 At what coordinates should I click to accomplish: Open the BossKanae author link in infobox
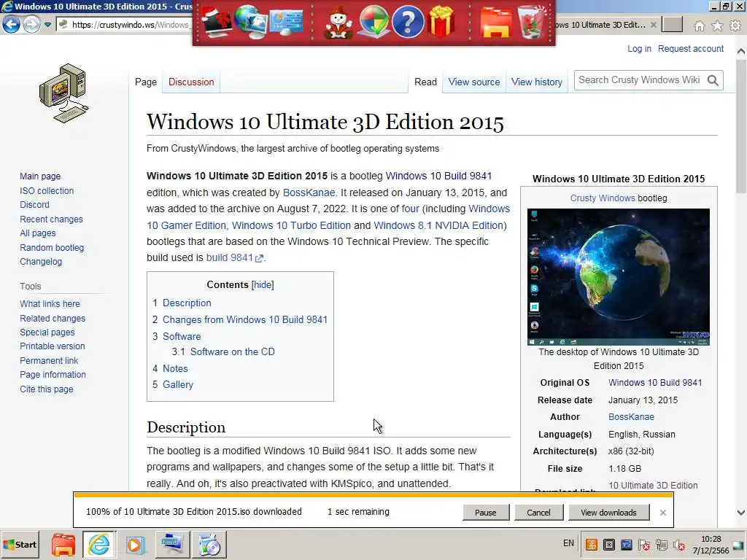tap(631, 416)
